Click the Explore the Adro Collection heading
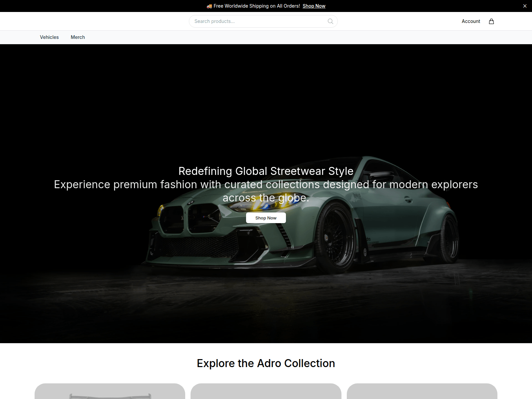The width and height of the screenshot is (532, 399). point(266,363)
